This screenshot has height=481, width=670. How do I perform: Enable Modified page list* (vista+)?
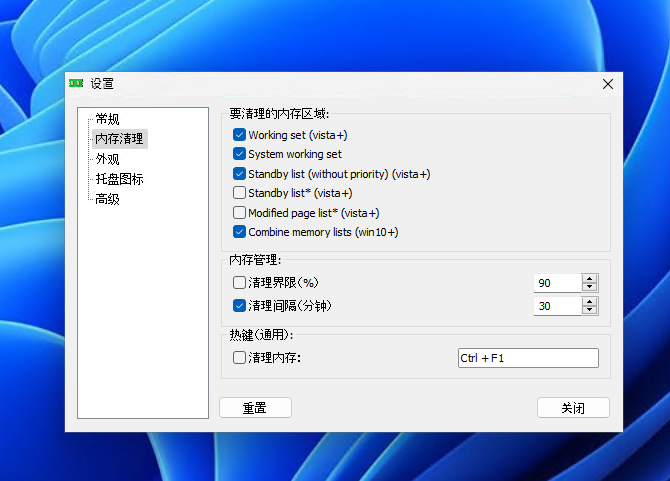[239, 213]
